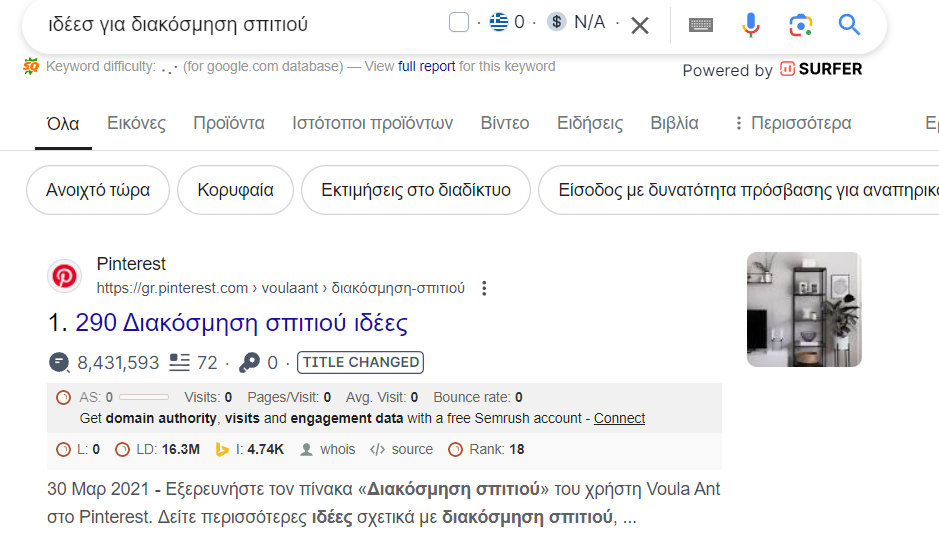Click the Semrush Connect link
This screenshot has width=939, height=545.
pyautogui.click(x=619, y=418)
